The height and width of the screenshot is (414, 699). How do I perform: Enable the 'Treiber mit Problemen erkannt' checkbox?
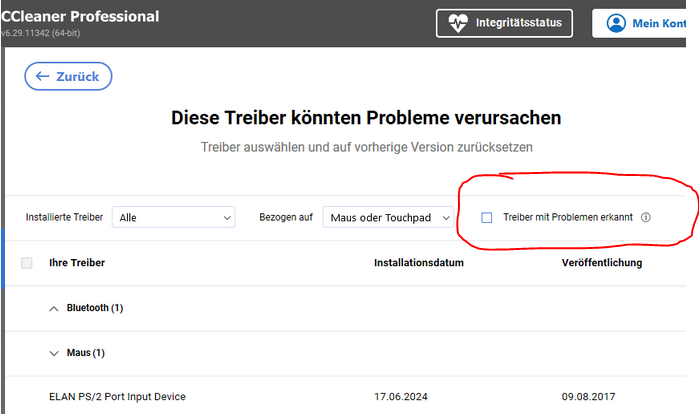(487, 217)
